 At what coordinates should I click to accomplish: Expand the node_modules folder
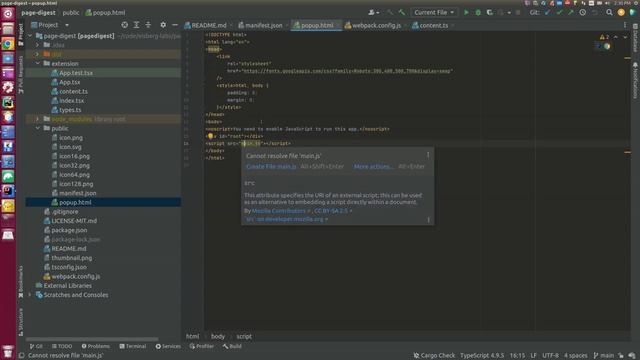pyautogui.click(x=38, y=119)
